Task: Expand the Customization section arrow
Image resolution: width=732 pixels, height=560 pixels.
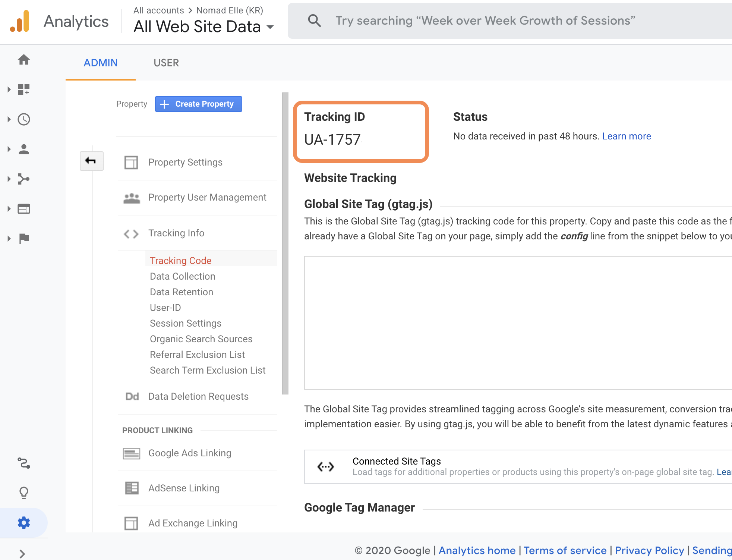Action: click(x=9, y=89)
